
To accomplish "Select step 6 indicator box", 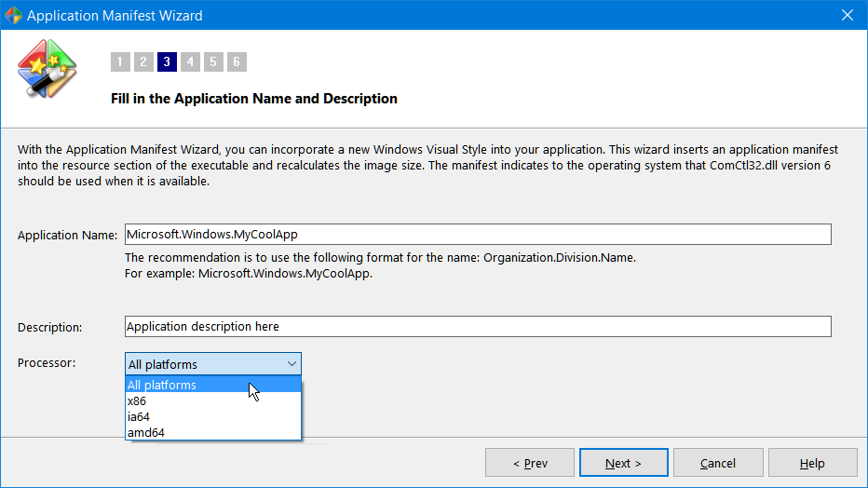I will (237, 62).
